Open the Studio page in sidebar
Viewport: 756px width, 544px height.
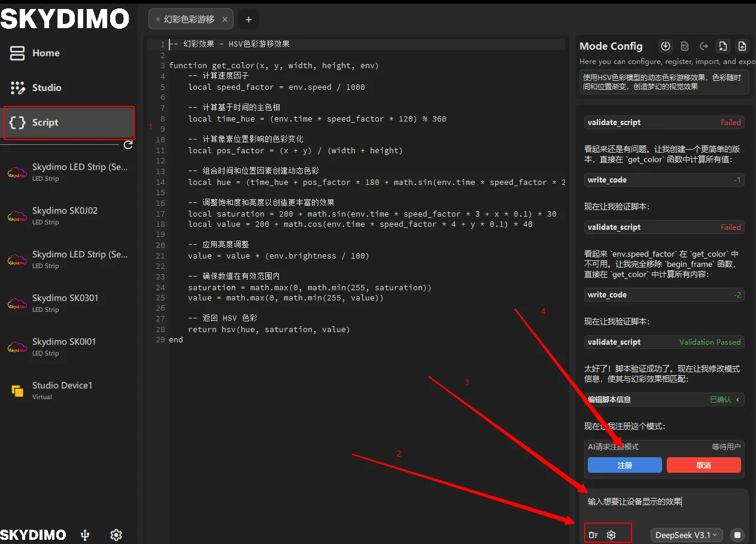[47, 88]
